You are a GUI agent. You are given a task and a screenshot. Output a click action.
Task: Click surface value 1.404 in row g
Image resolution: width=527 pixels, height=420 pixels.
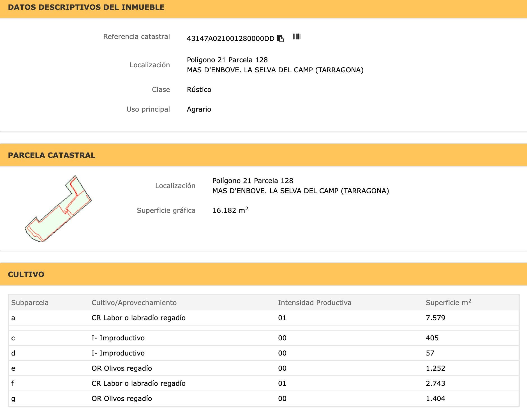435,399
